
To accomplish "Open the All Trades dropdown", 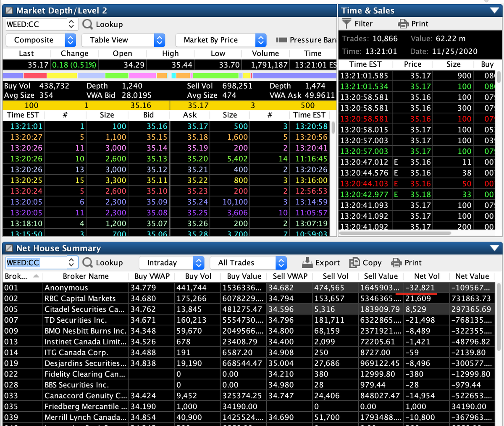I will pyautogui.click(x=248, y=263).
